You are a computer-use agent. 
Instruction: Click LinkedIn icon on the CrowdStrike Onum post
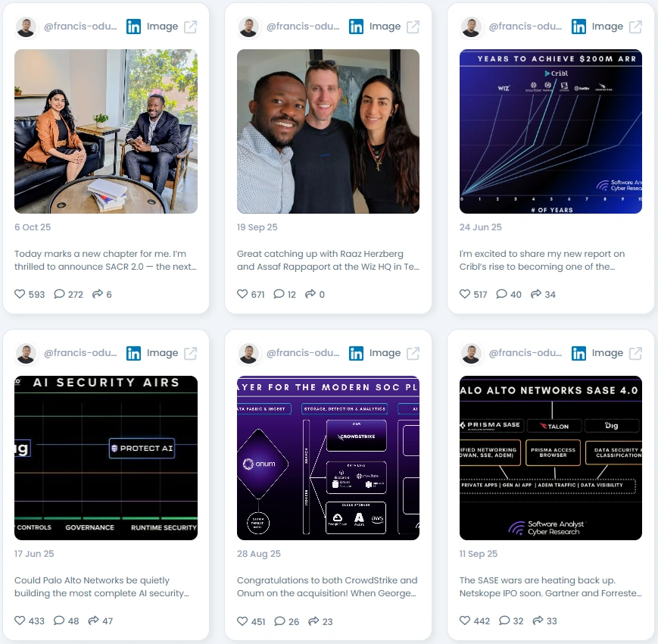tap(356, 354)
